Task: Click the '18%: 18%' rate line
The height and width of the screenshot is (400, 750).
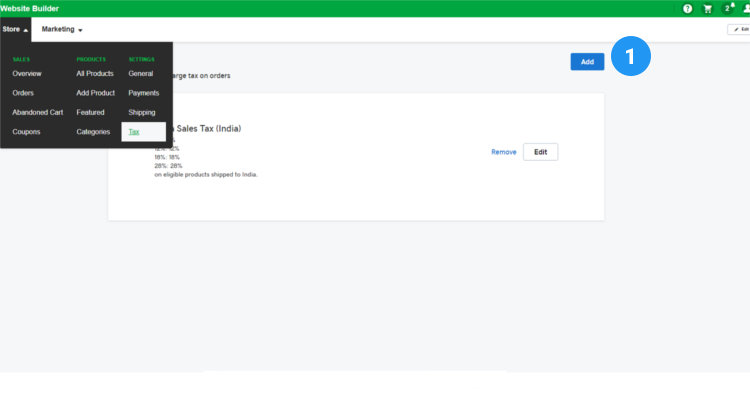Action: 167,157
